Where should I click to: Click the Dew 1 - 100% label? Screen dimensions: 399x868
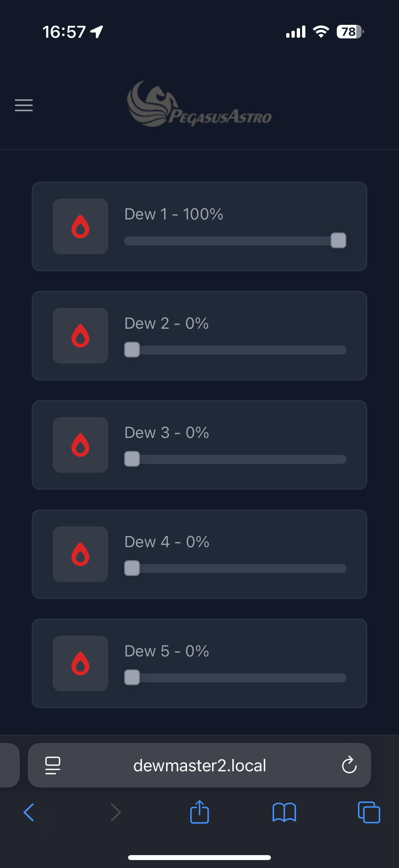pyautogui.click(x=174, y=214)
